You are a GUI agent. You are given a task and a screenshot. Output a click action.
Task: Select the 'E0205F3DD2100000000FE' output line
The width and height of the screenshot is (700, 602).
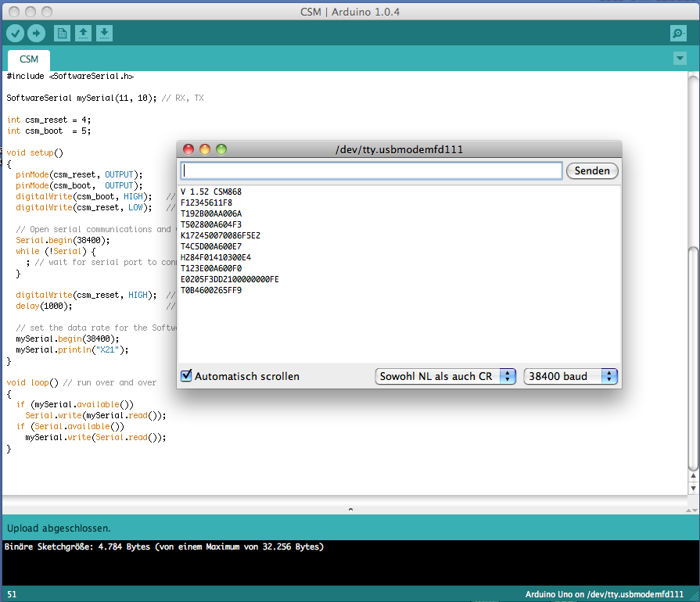pos(230,279)
